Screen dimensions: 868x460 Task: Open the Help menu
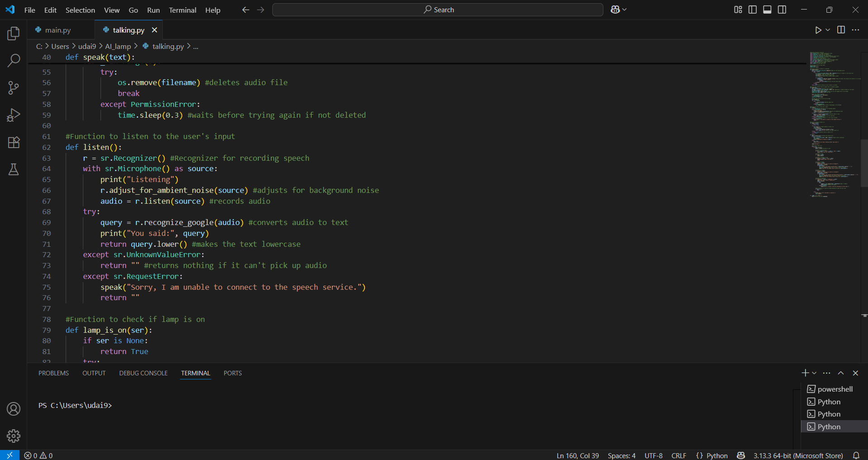(213, 10)
